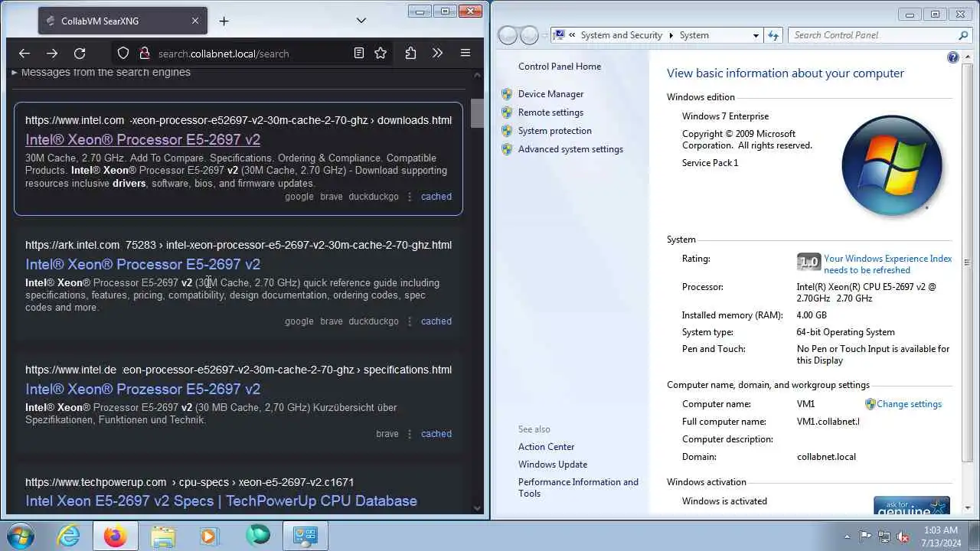This screenshot has width=980, height=551.
Task: Click Windows Experience Index needs refresh link
Action: click(887, 264)
